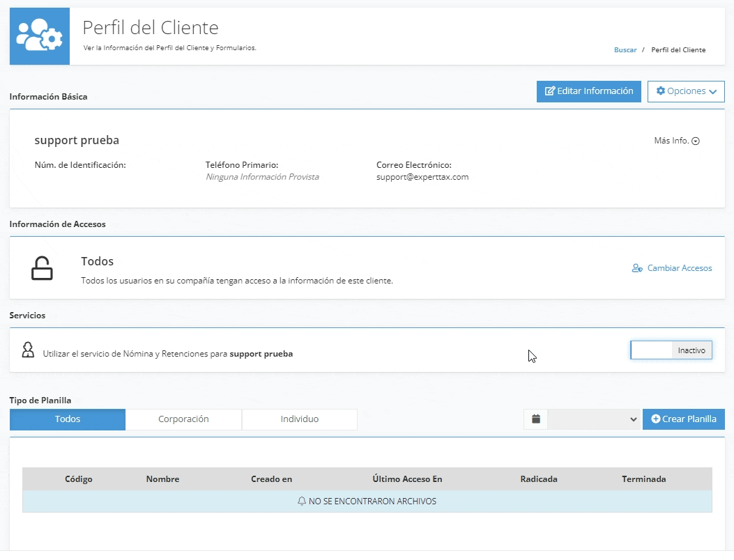This screenshot has height=560, width=734.
Task: Click the Radicada column header
Action: [539, 479]
